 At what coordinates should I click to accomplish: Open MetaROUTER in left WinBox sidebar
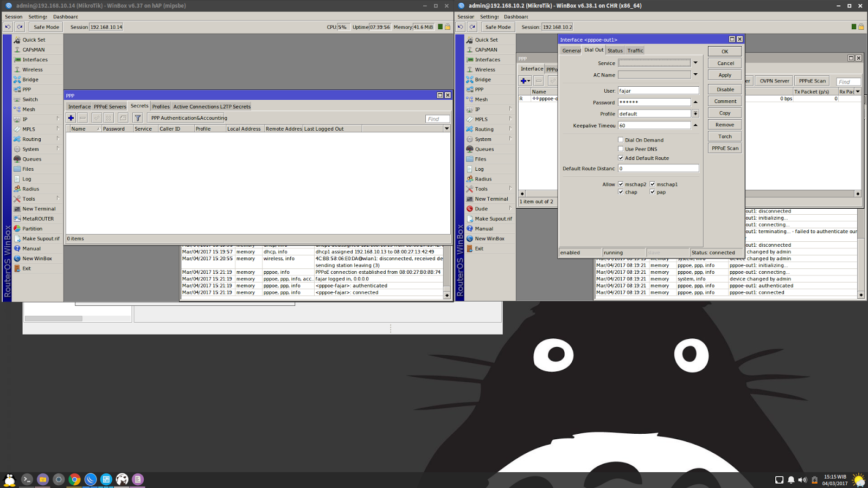point(37,219)
